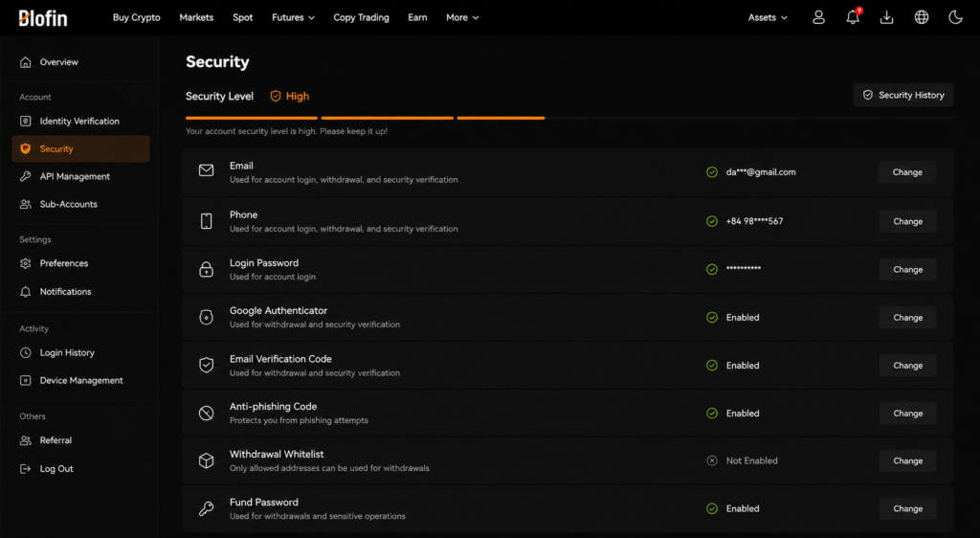Open Security History
980x538 pixels.
pos(903,95)
